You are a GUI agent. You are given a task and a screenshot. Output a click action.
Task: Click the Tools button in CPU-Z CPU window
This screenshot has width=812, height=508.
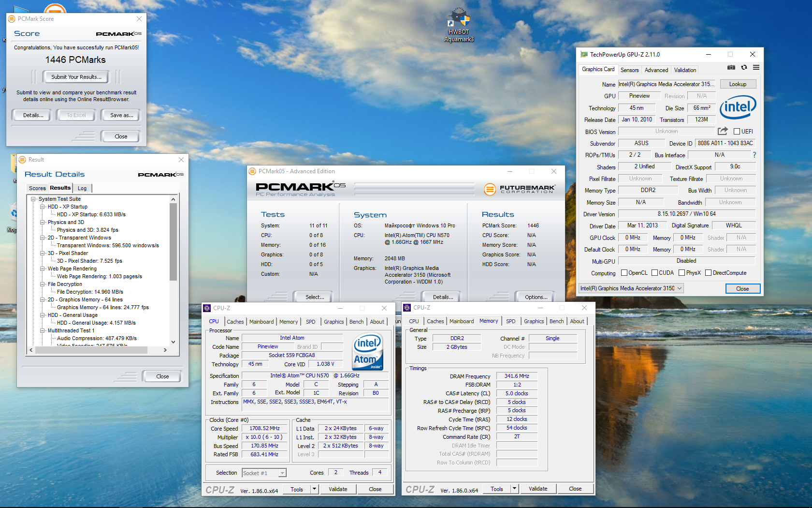tap(297, 489)
